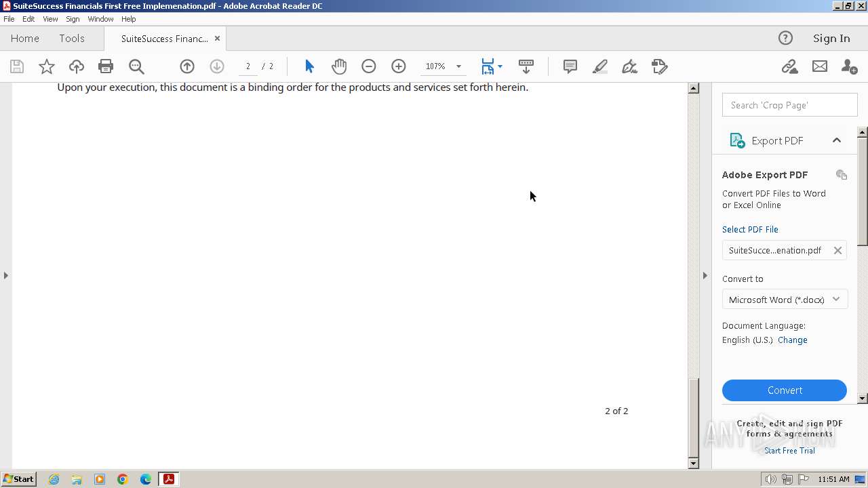The width and height of the screenshot is (868, 488).
Task: Switch to the Home tab
Action: (25, 38)
